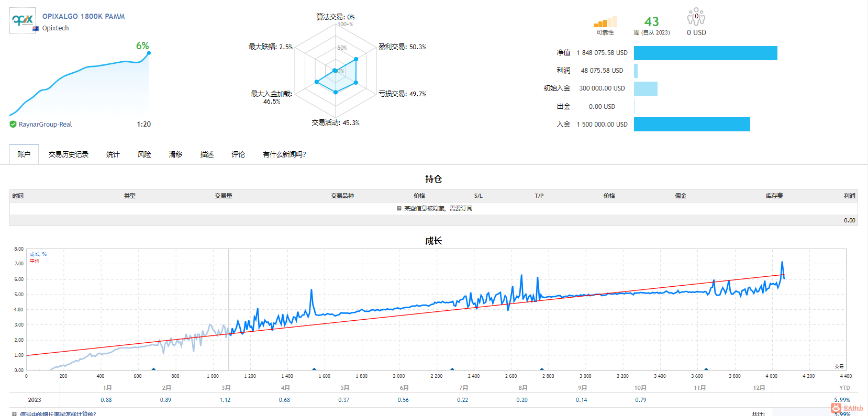This screenshot has width=868, height=416.
Task: Select the 统计 tab
Action: (113, 154)
